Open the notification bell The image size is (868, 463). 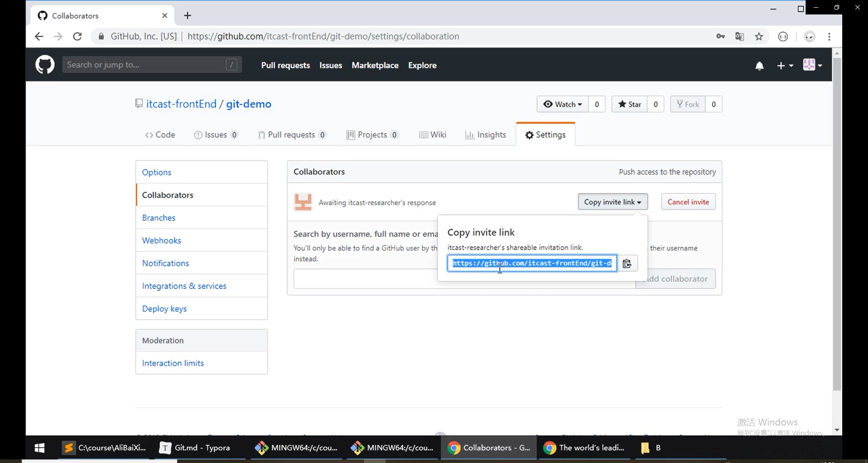tap(759, 66)
